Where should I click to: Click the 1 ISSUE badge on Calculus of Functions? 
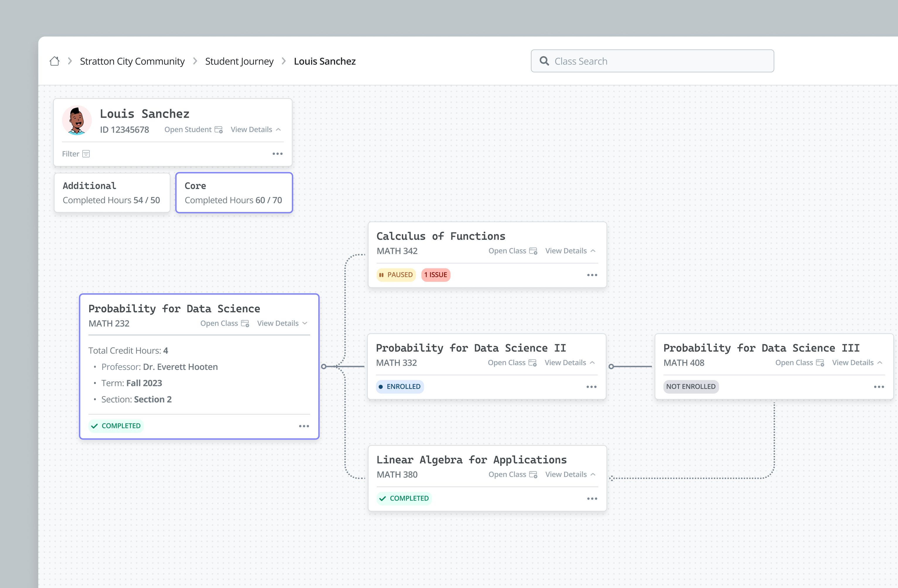pyautogui.click(x=436, y=275)
